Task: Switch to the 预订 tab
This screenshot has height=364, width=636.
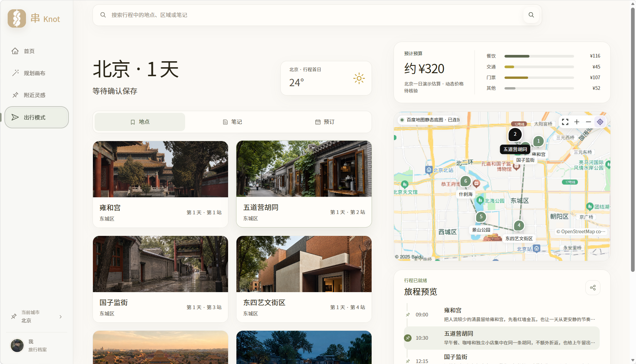Action: tap(325, 122)
